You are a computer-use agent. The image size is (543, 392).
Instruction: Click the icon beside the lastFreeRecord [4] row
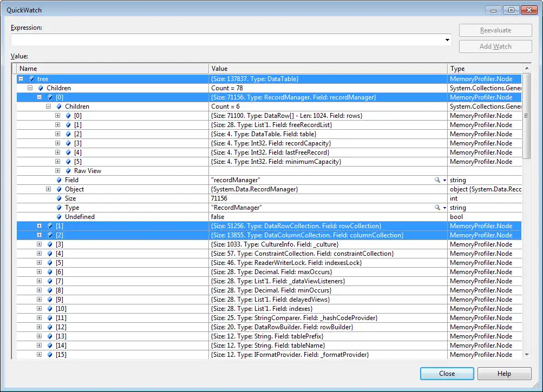click(68, 152)
